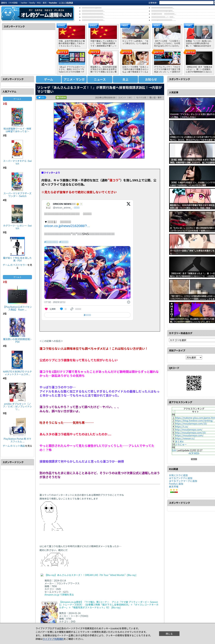The width and height of the screenshot is (215, 644).
Task: Open the ホグワーツ・レガシー product thumbnail
Action: click(x=17, y=214)
